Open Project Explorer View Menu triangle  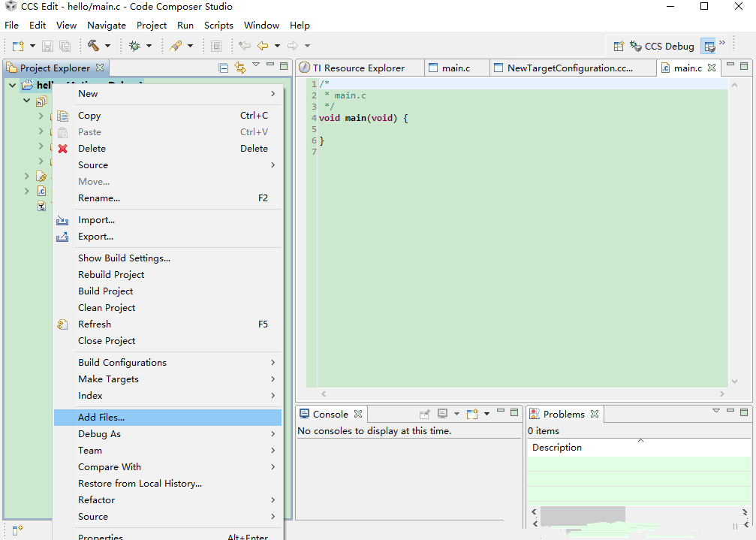coord(256,65)
